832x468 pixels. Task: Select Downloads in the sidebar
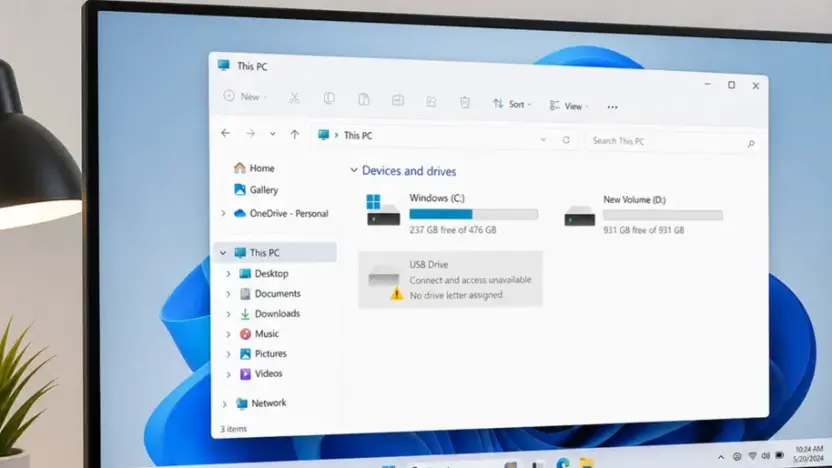[x=270, y=314]
